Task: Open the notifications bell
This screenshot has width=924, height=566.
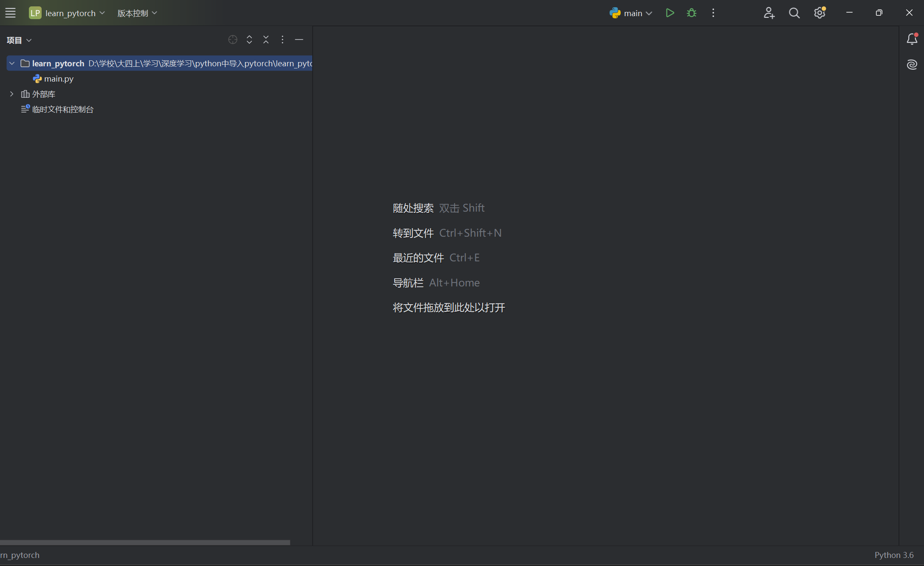Action: [x=912, y=40]
